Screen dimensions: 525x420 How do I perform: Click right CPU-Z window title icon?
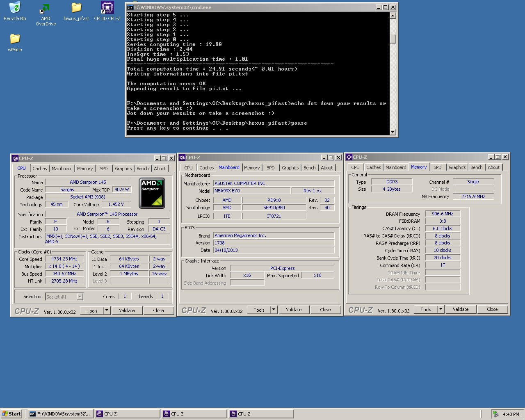click(x=349, y=157)
